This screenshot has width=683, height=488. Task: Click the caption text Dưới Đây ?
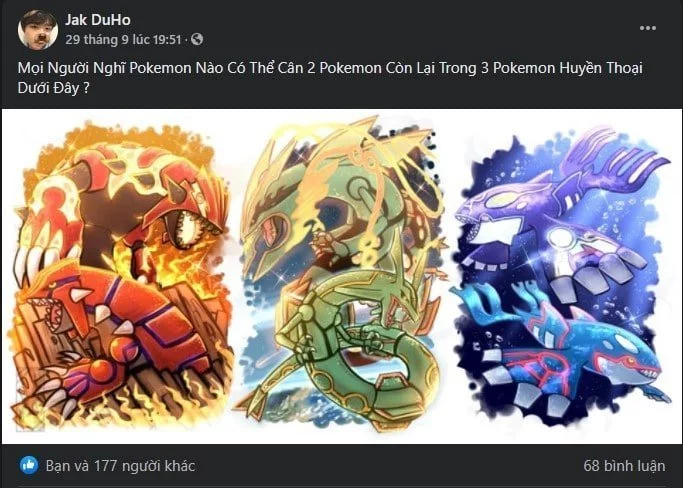pyautogui.click(x=54, y=88)
